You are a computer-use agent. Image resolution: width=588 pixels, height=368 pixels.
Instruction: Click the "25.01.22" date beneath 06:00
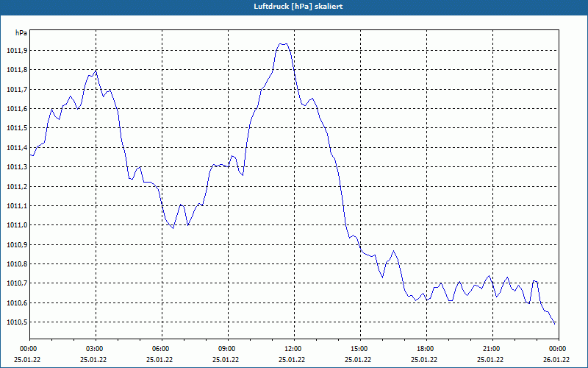159,360
